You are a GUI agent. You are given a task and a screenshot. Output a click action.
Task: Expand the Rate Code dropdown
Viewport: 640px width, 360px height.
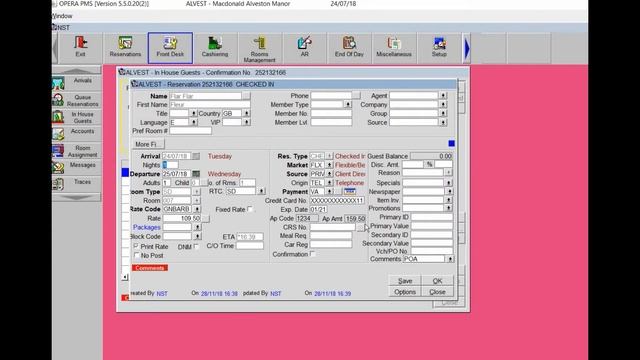pos(197,209)
